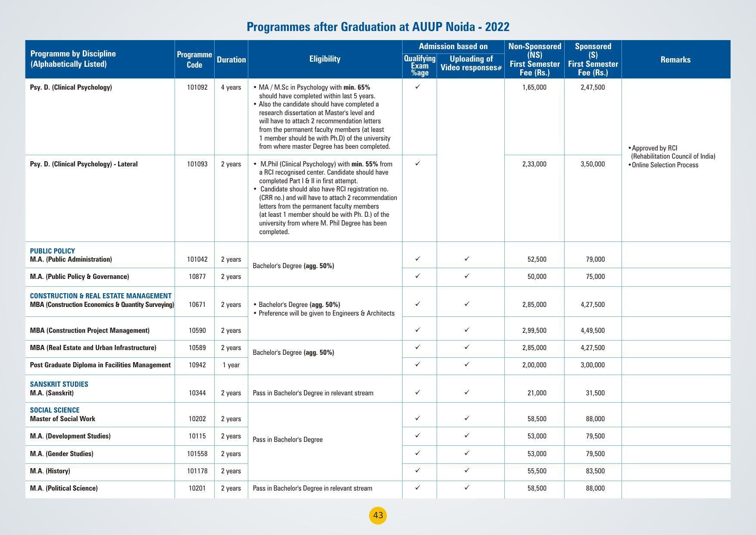The height and width of the screenshot is (535, 756).
Task: Click the "Uploading of Video responses#" sub-header
Action: (x=471, y=63)
